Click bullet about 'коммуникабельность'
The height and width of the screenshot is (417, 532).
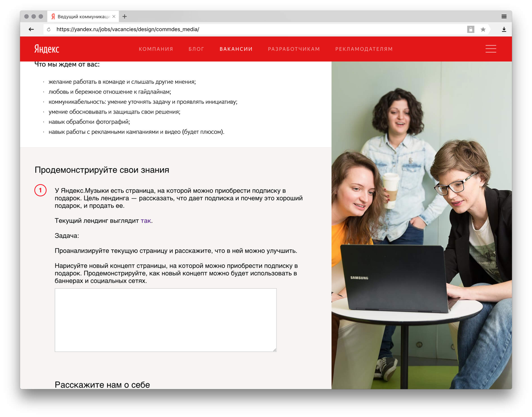(x=143, y=102)
